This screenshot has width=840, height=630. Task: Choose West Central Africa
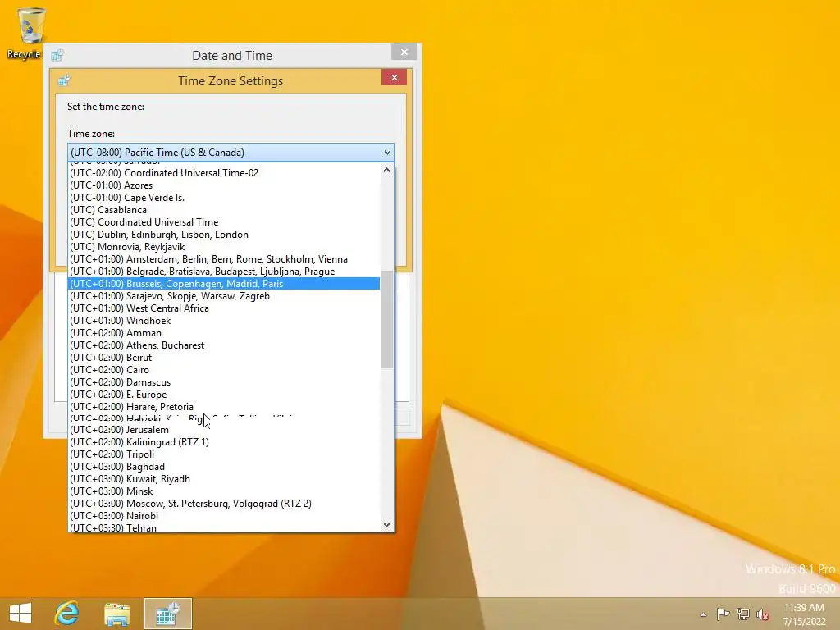(224, 308)
